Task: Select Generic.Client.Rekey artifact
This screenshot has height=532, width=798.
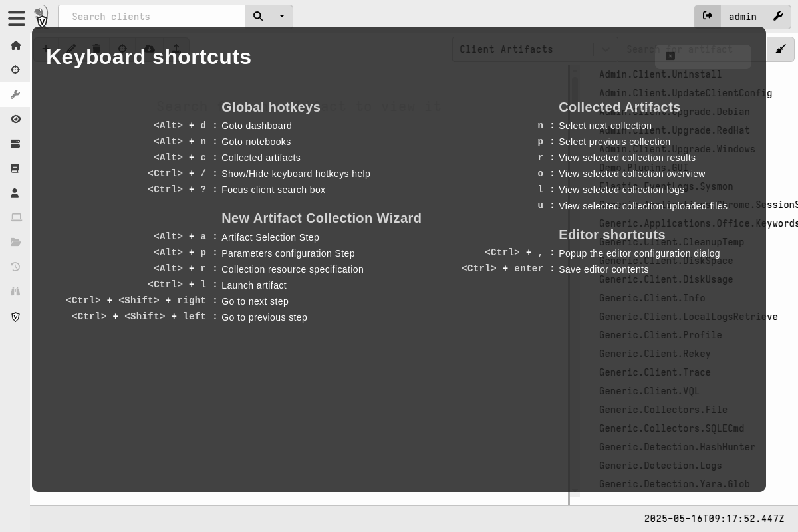Action: 654,354
